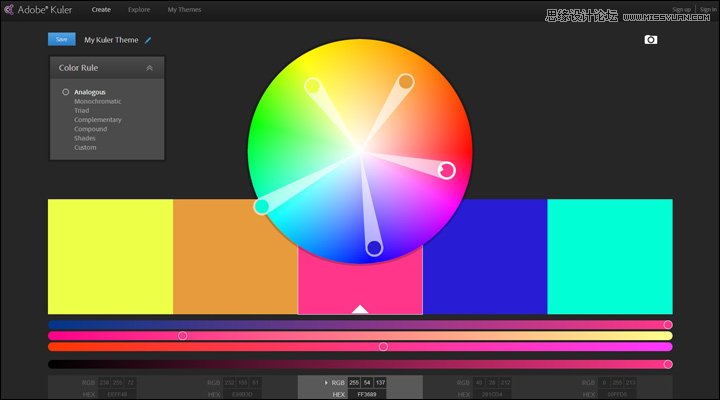Select the orange color swatch
720x400 pixels.
point(235,257)
